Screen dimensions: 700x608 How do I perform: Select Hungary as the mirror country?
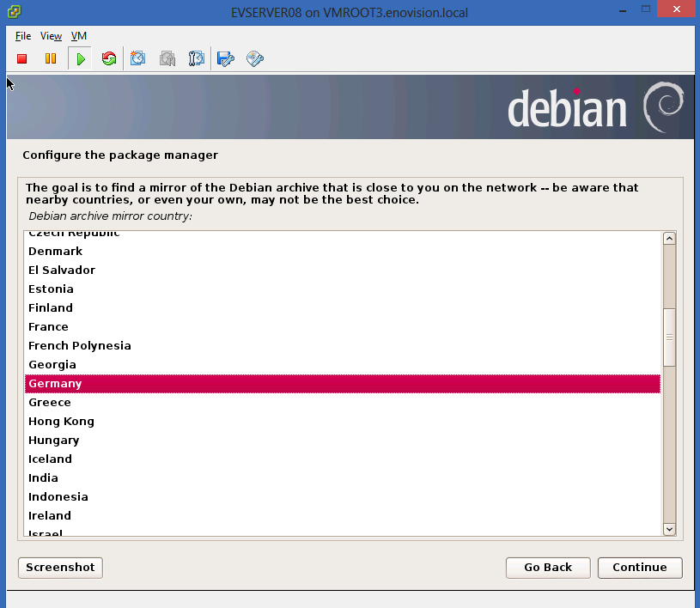[343, 441]
